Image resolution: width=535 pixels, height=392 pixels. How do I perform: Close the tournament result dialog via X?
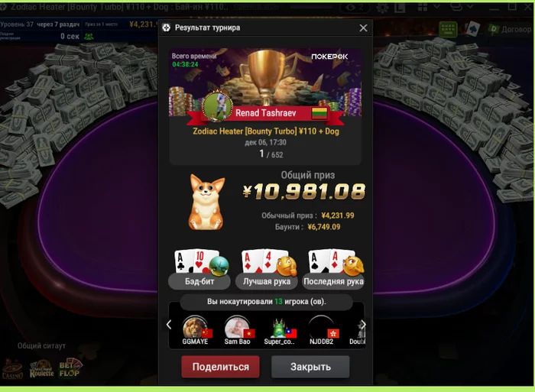click(x=363, y=28)
